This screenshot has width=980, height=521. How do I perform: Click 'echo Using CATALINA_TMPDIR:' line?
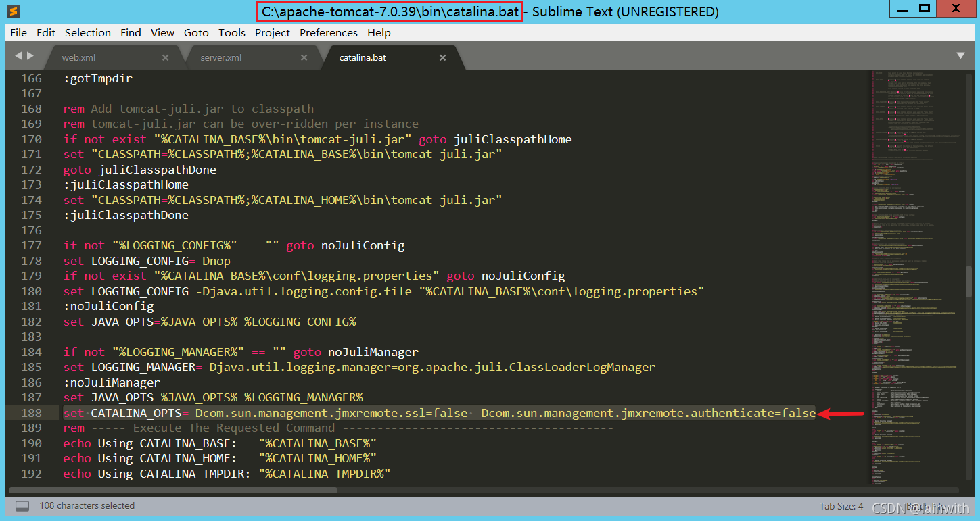(227, 474)
